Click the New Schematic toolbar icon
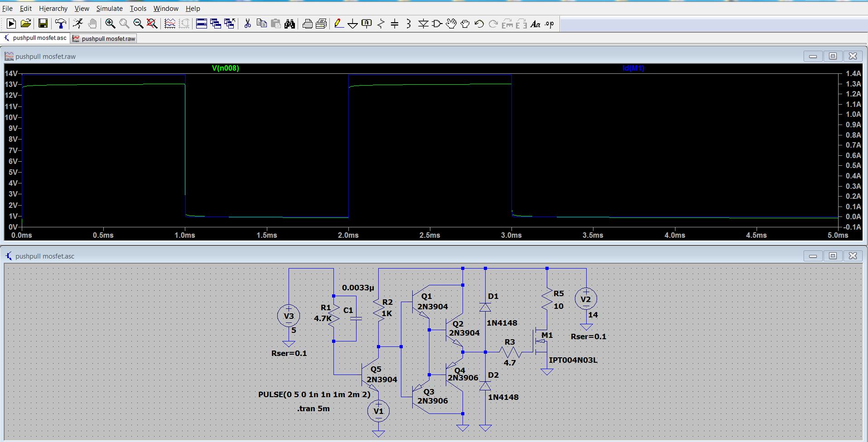This screenshot has width=868, height=442. (x=11, y=24)
